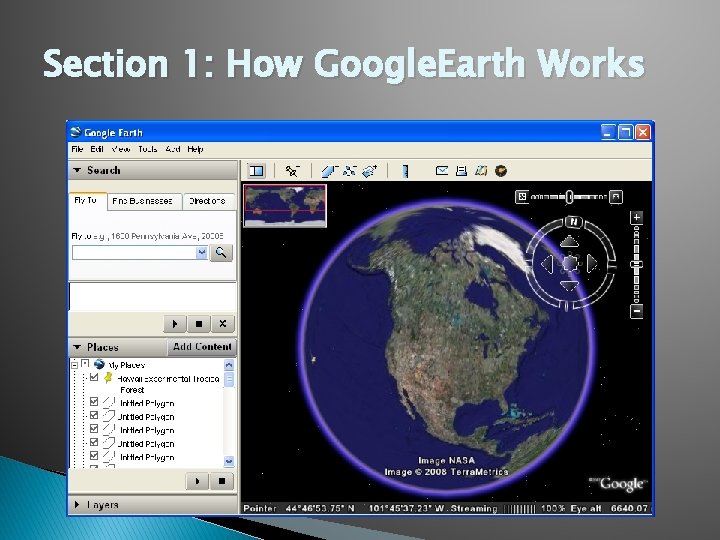Click the longitude 101°45'37.23" W text
The width and height of the screenshot is (720, 540).
point(406,508)
